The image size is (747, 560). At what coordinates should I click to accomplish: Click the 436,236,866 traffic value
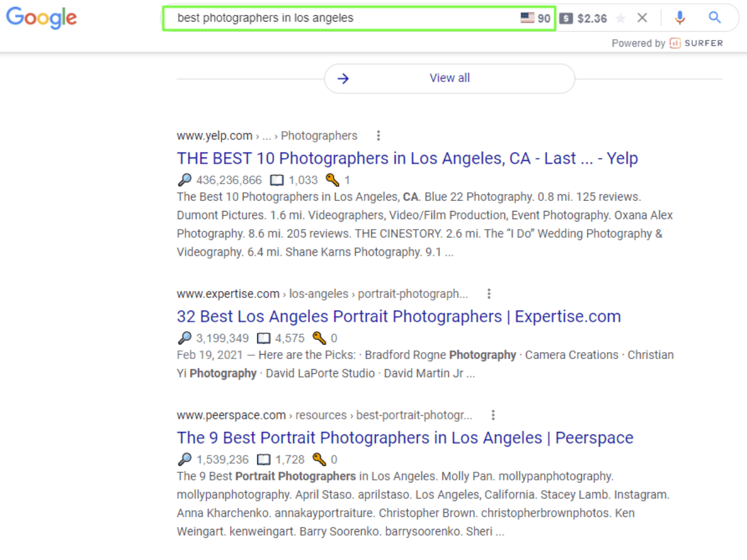click(x=229, y=180)
